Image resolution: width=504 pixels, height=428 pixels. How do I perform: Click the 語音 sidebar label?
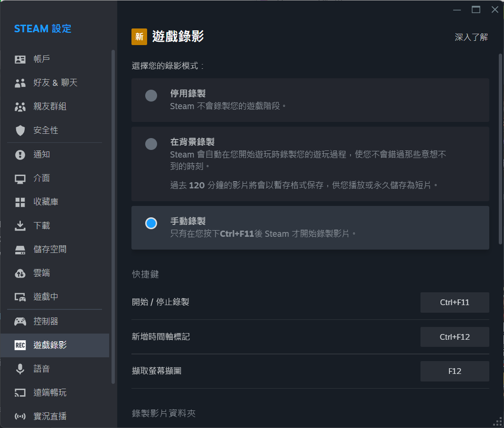42,369
